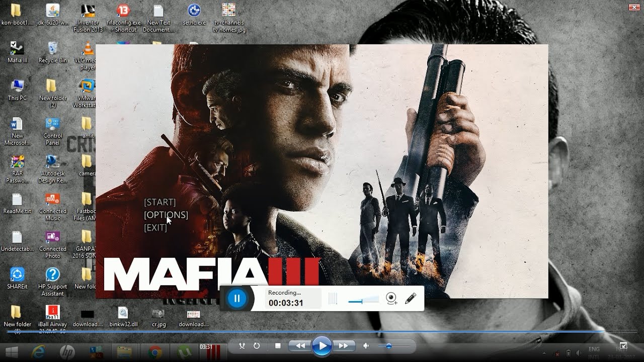Image resolution: width=644 pixels, height=362 pixels.
Task: Open the jdk-6u20 installer icon
Action: (52, 15)
